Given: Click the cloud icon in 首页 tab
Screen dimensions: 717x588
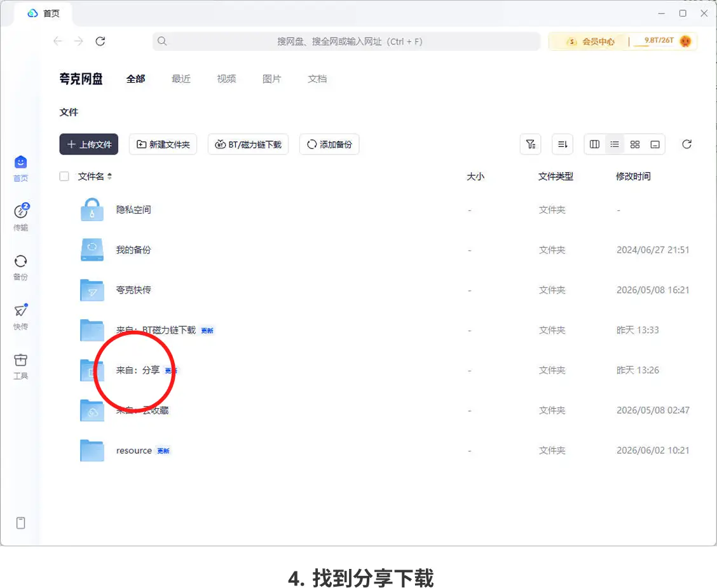Looking at the screenshot, I should click(x=32, y=13).
